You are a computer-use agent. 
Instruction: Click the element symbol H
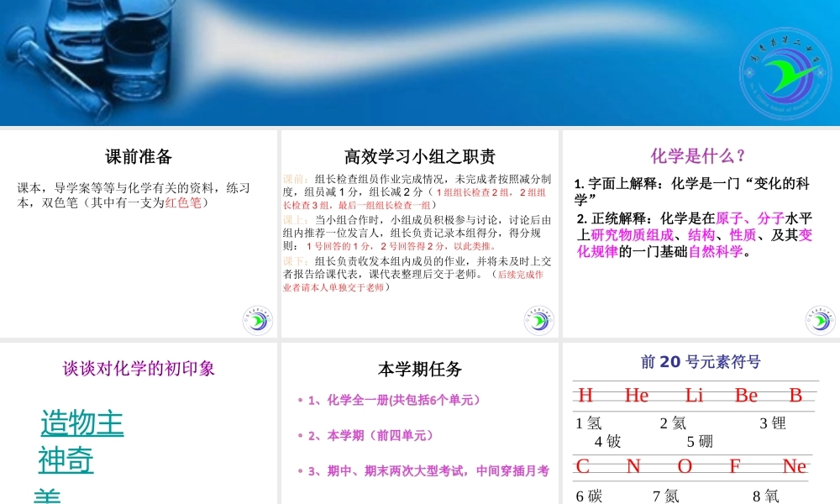[585, 396]
